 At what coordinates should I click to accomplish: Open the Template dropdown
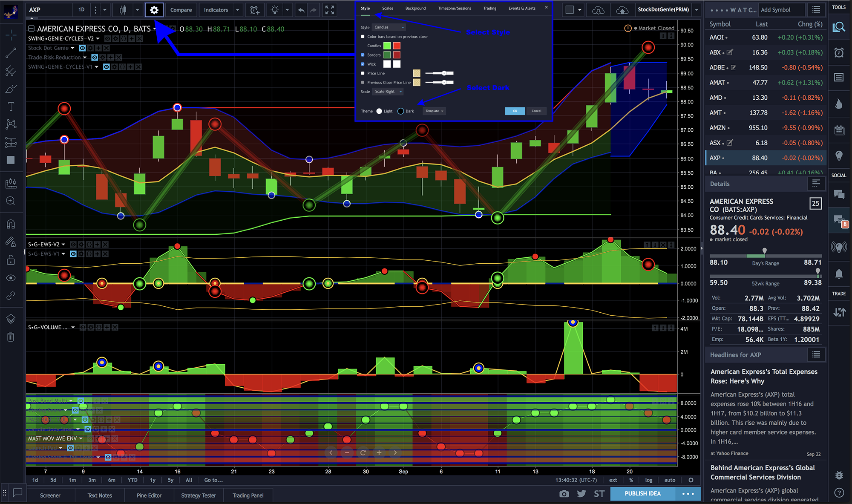pos(435,111)
